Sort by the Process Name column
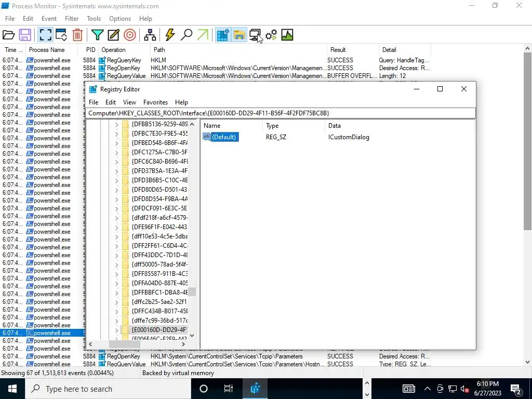The image size is (532, 399). [x=51, y=50]
